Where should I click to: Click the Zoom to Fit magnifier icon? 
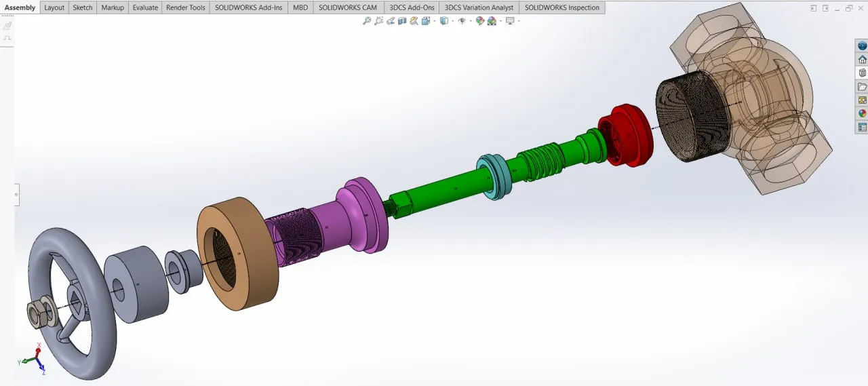[x=367, y=21]
